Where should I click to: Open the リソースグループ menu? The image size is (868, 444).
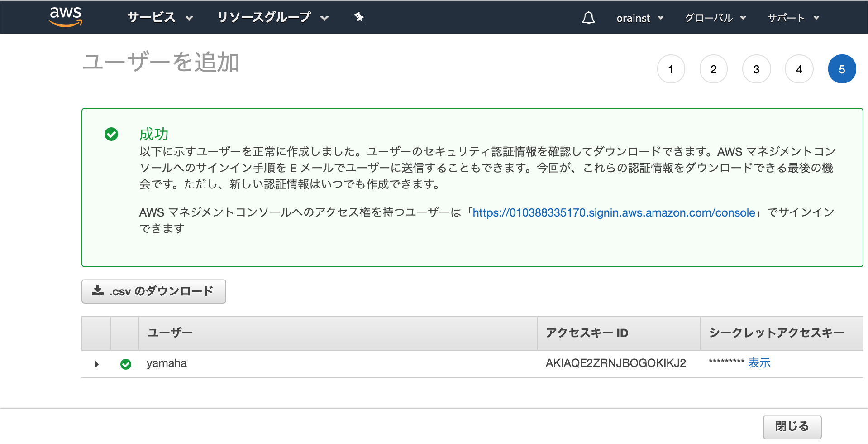[x=273, y=17]
